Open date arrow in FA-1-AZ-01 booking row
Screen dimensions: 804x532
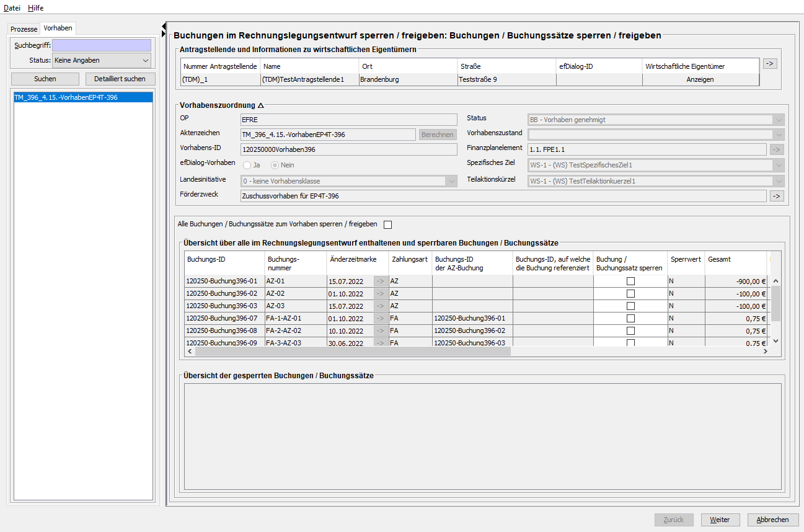(x=380, y=319)
